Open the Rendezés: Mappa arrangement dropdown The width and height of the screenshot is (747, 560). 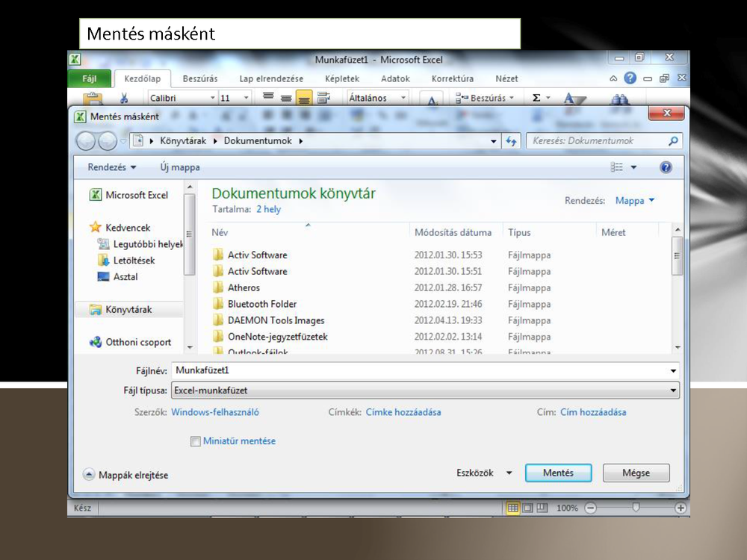click(634, 200)
